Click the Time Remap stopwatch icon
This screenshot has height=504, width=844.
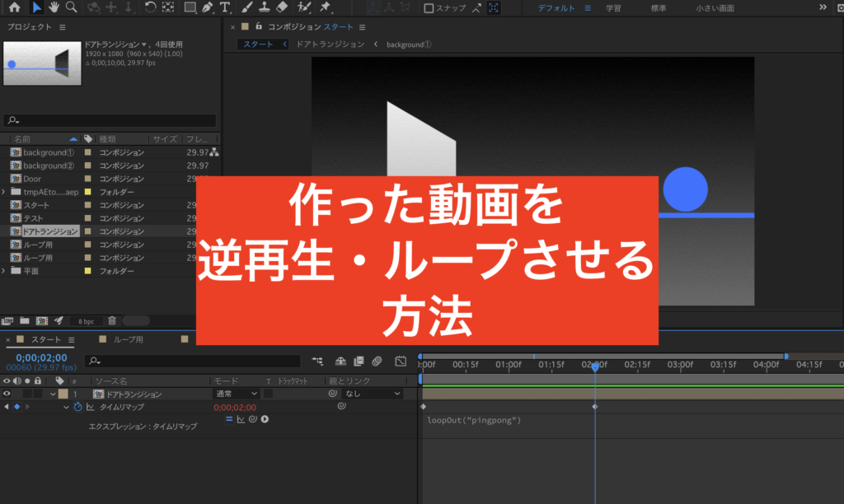pos(78,407)
